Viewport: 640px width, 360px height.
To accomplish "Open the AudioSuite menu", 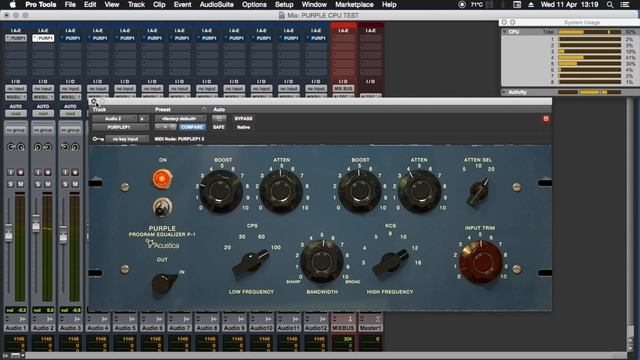I will [217, 4].
